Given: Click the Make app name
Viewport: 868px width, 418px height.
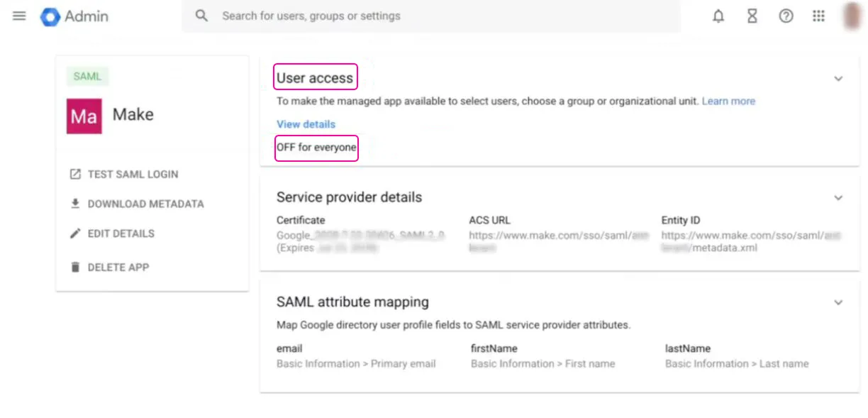Looking at the screenshot, I should coord(133,114).
